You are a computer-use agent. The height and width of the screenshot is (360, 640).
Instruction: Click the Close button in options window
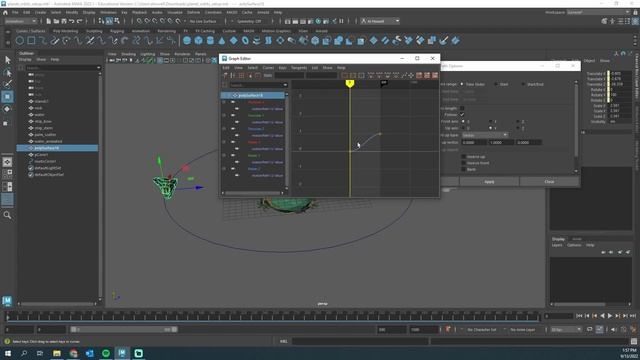(549, 182)
